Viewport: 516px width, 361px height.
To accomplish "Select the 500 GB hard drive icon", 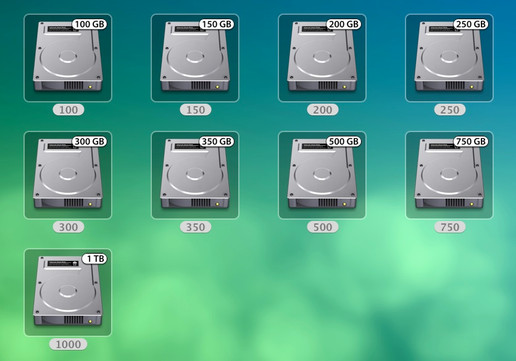I will pos(322,175).
